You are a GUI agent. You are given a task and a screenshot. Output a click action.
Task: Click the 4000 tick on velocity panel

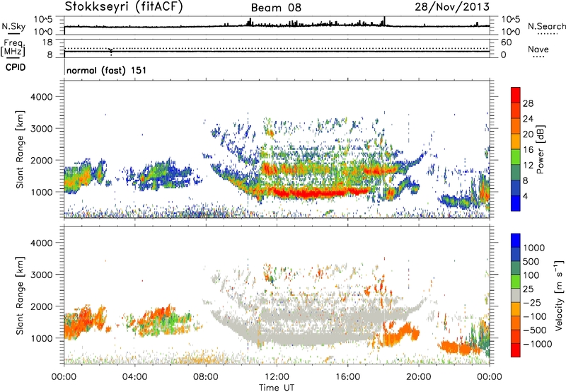pyautogui.click(x=42, y=243)
